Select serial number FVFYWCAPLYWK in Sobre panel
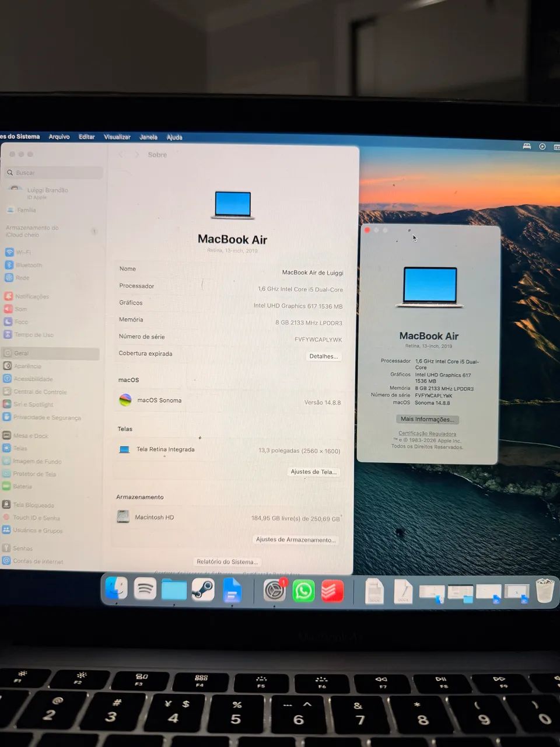This screenshot has height=747, width=560. tap(318, 339)
